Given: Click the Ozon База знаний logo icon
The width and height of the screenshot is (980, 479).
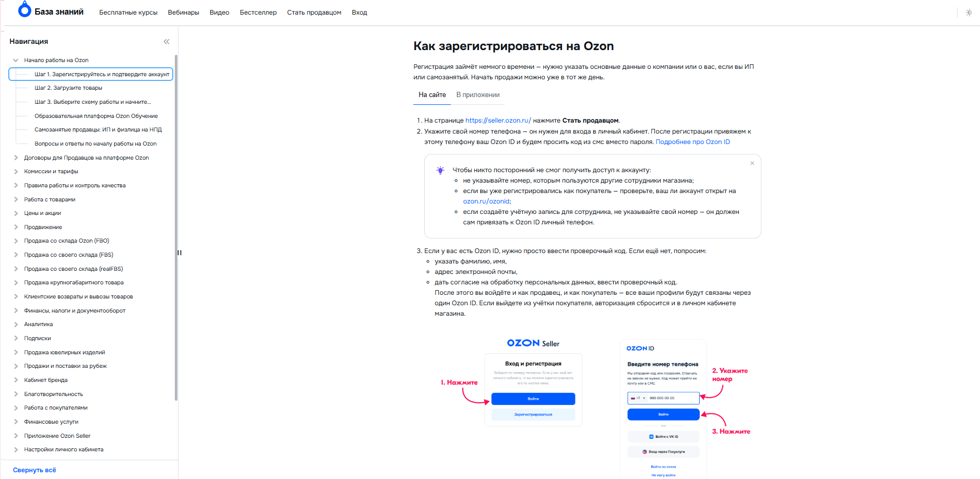Looking at the screenshot, I should point(25,10).
